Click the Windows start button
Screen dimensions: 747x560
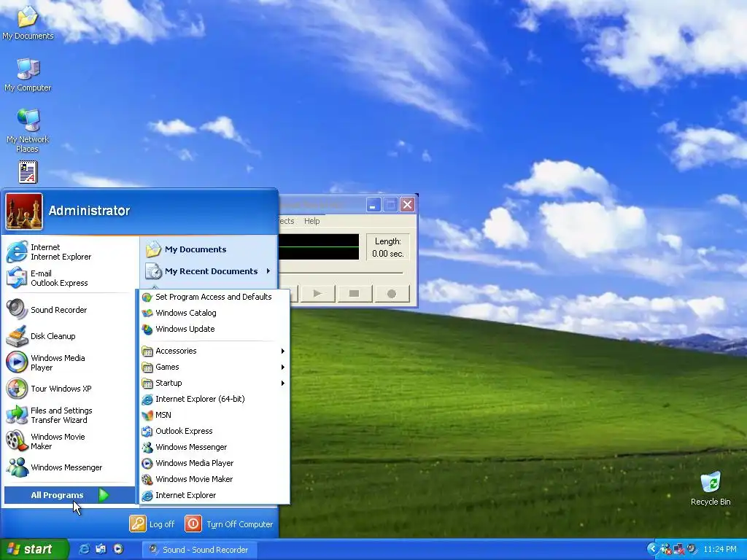pos(34,549)
